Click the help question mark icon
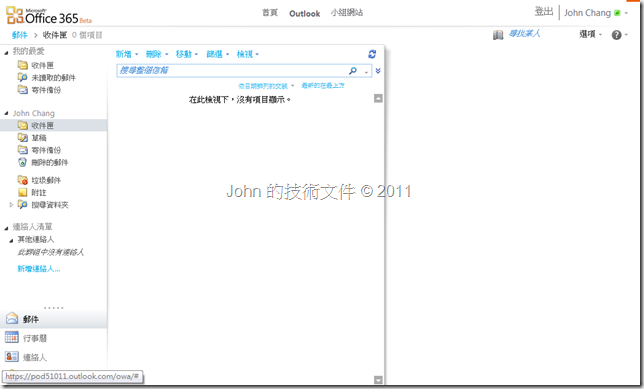This screenshot has height=389, width=644. pyautogui.click(x=616, y=35)
